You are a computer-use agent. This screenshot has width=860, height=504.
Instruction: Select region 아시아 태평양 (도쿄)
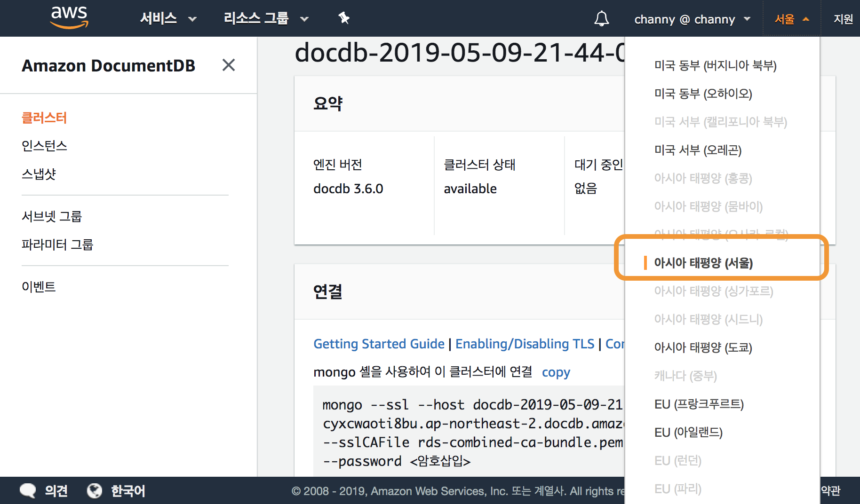(703, 347)
